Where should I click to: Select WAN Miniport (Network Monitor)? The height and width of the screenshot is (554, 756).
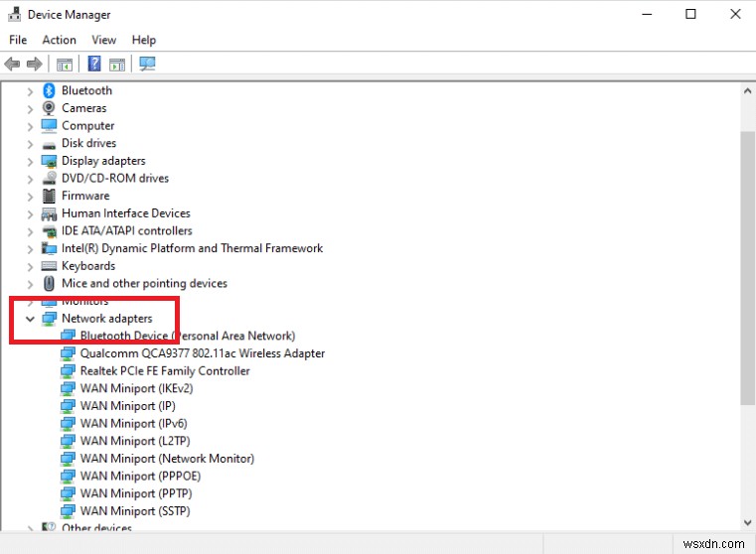point(167,459)
